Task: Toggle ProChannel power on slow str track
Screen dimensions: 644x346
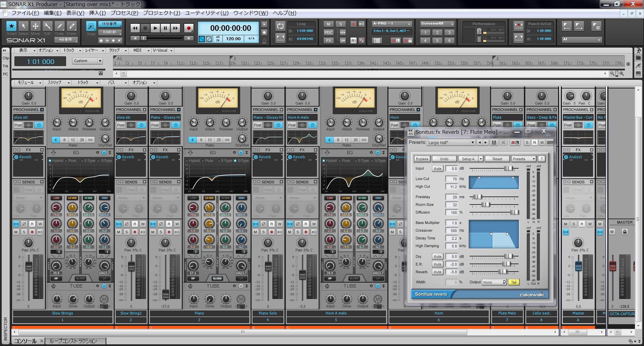Action: pos(39,125)
